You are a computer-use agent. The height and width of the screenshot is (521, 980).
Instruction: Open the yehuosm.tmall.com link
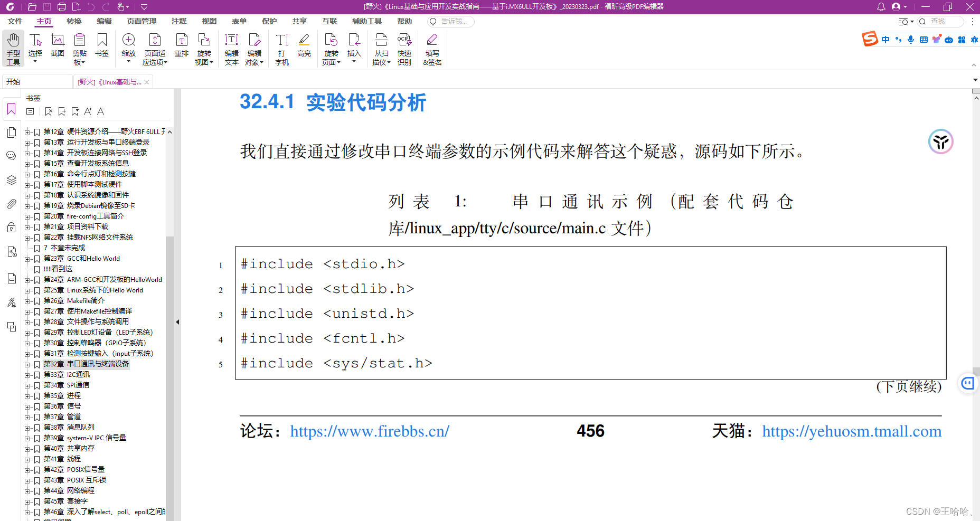[852, 431]
